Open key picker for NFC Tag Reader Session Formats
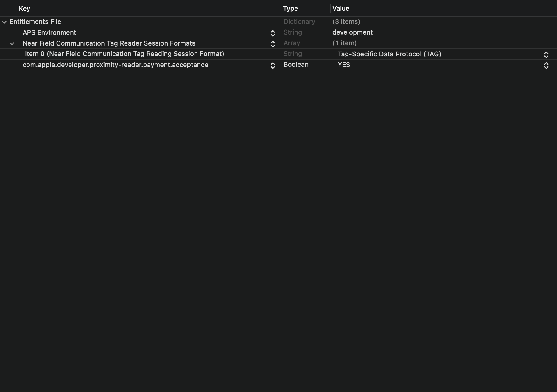This screenshot has height=392, width=557. [273, 44]
